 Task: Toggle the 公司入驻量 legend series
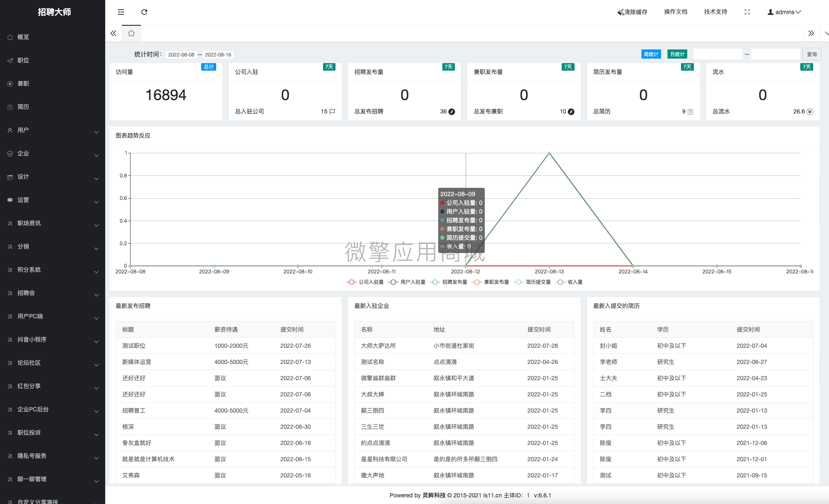365,282
